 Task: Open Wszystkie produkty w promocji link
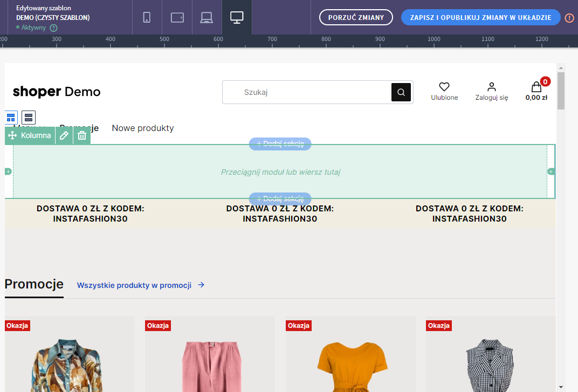pyautogui.click(x=134, y=285)
